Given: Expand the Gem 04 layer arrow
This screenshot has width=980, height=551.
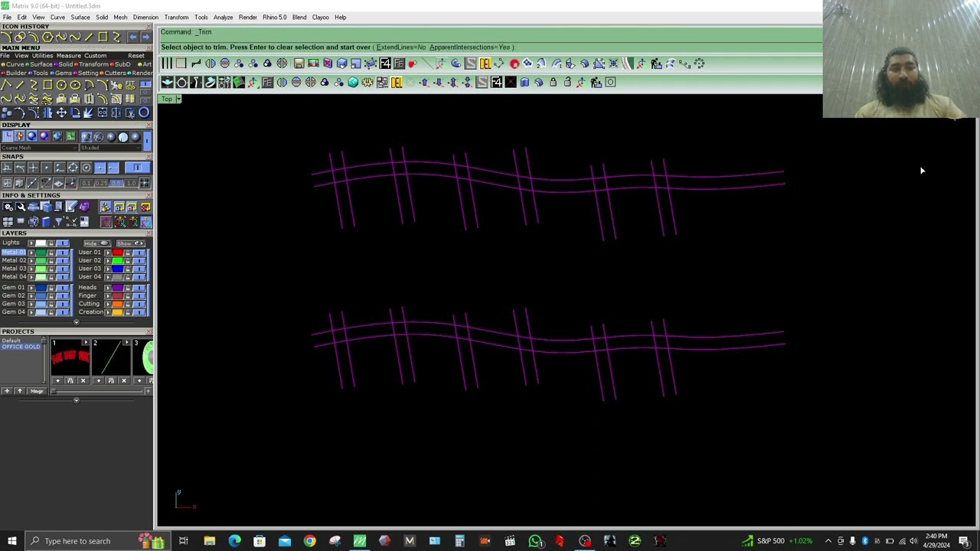Looking at the screenshot, I should 31,312.
